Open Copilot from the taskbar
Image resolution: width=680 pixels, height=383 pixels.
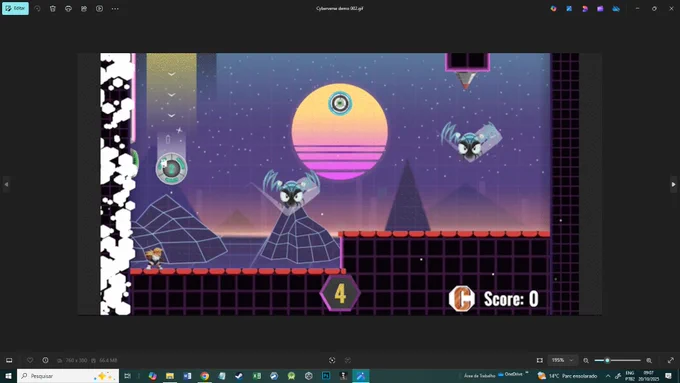153,376
